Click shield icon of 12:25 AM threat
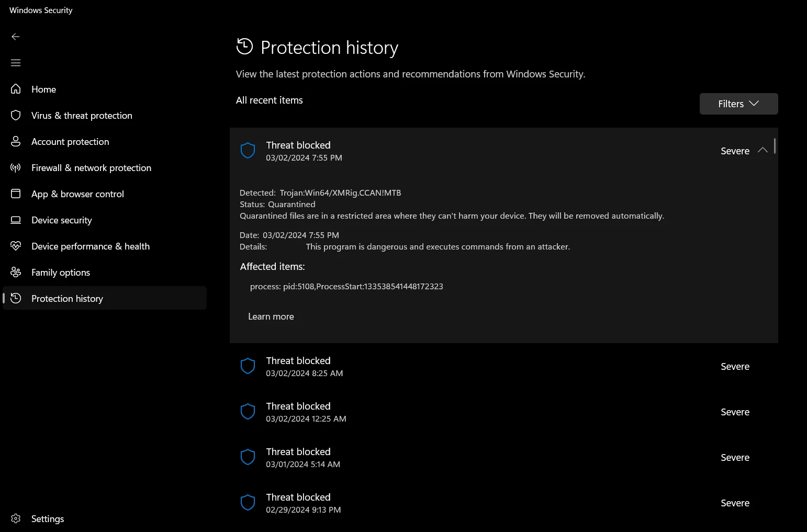Image resolution: width=807 pixels, height=532 pixels. [x=248, y=412]
